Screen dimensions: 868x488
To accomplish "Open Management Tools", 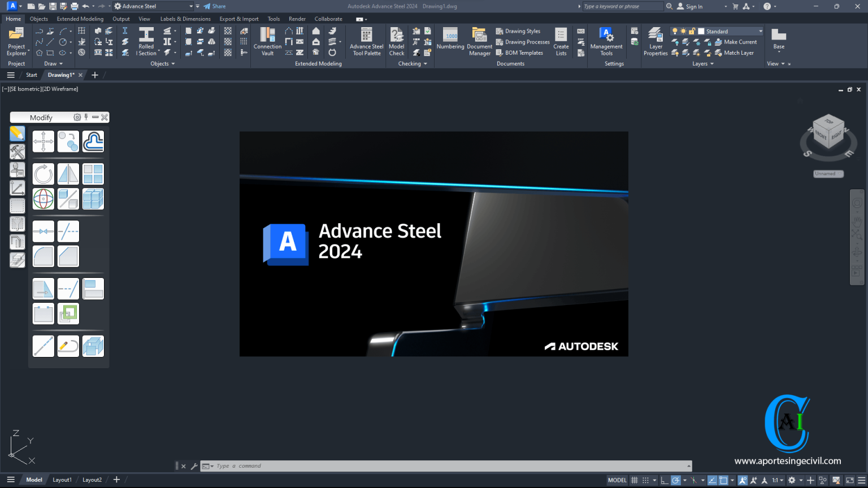I will click(x=606, y=41).
